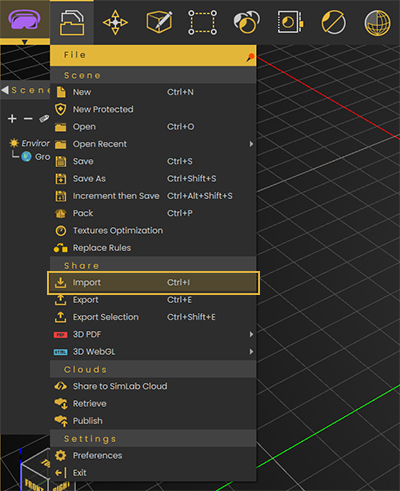The height and width of the screenshot is (491, 400).
Task: Toggle the pin on File menu header
Action: [250, 58]
